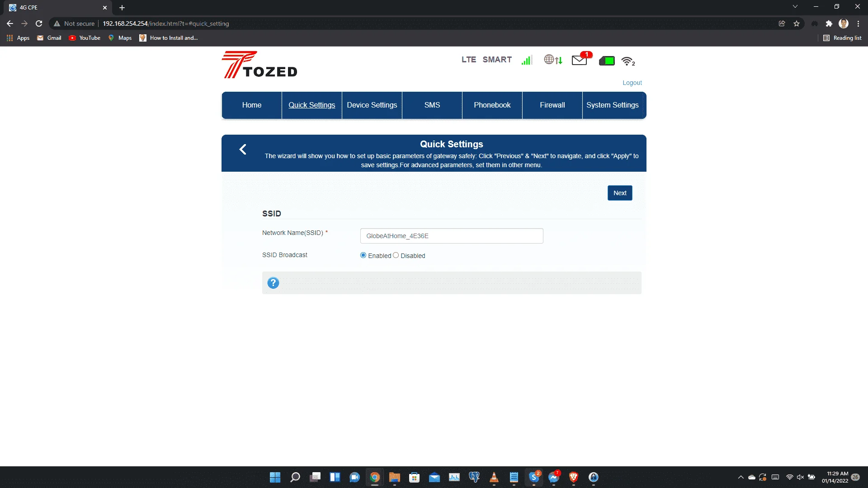View the Not secure site info warning

pyautogui.click(x=74, y=23)
